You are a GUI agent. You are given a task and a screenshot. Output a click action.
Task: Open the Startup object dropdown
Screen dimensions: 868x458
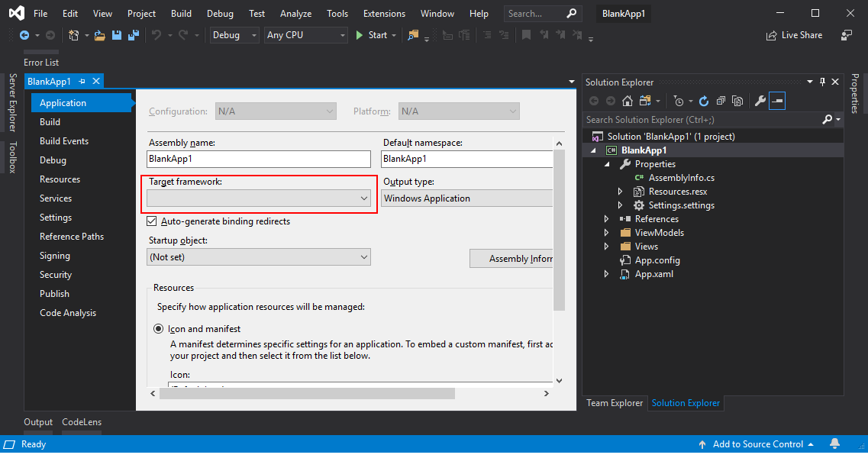[x=365, y=257]
